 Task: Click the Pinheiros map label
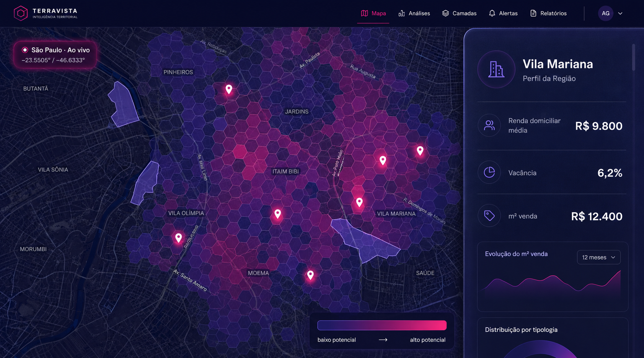click(x=178, y=72)
